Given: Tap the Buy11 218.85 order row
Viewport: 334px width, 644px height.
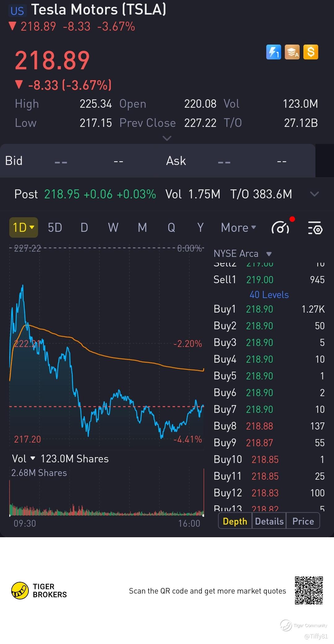Looking at the screenshot, I should 269,476.
